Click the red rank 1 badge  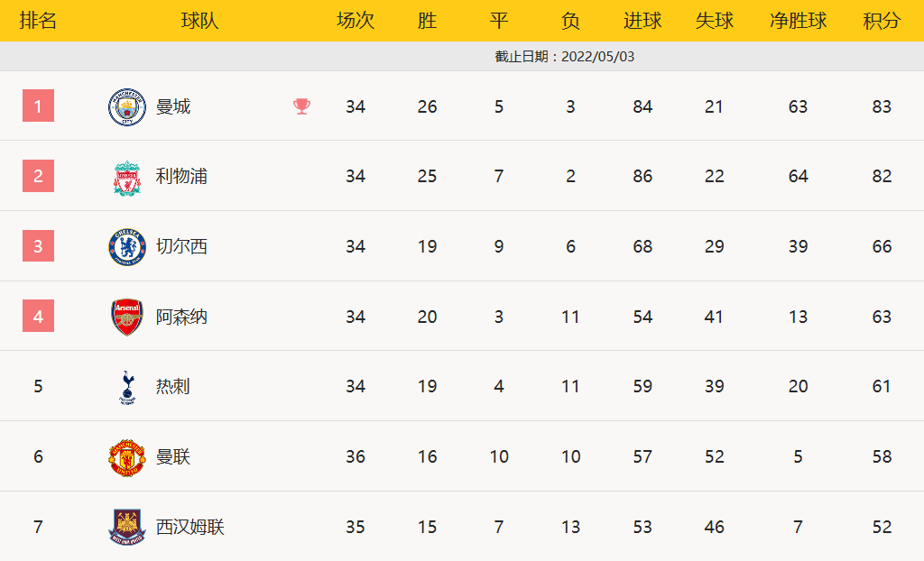coord(38,106)
